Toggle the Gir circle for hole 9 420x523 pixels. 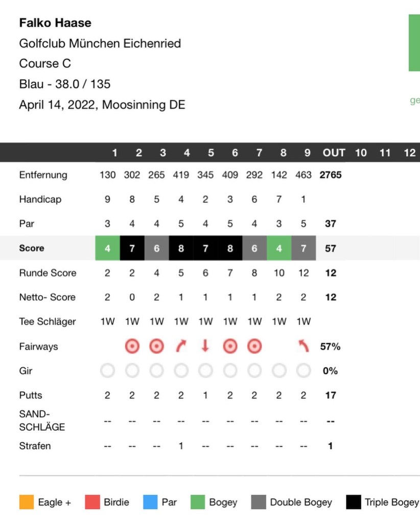coord(304,371)
